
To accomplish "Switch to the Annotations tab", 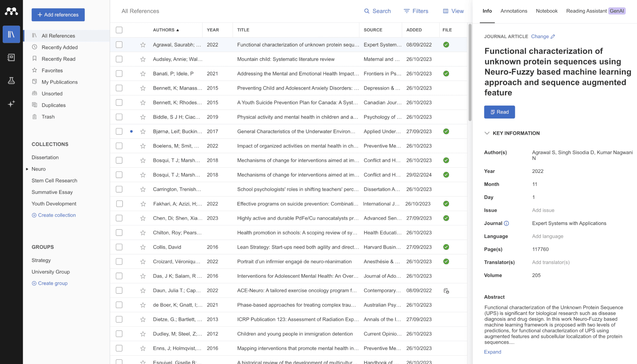I will click(x=514, y=11).
